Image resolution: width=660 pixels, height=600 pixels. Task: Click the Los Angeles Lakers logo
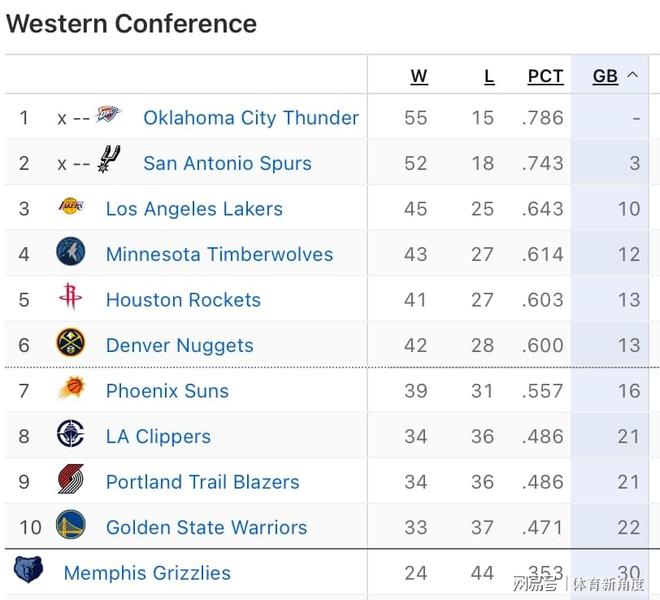click(x=71, y=208)
